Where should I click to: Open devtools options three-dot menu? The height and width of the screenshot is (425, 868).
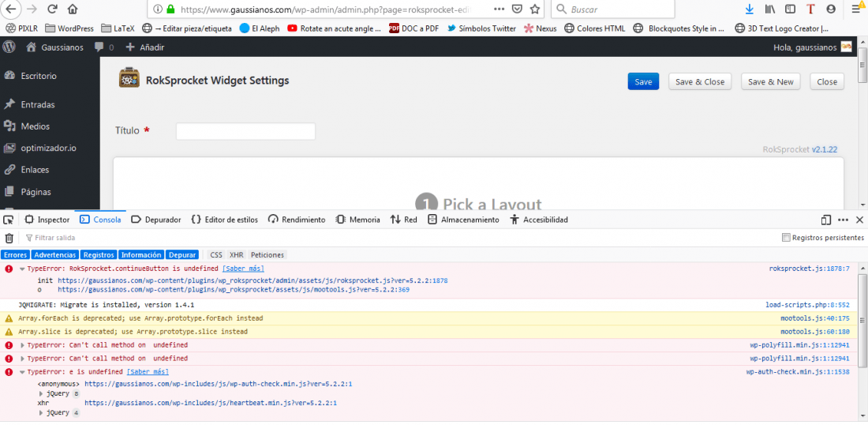tap(843, 220)
